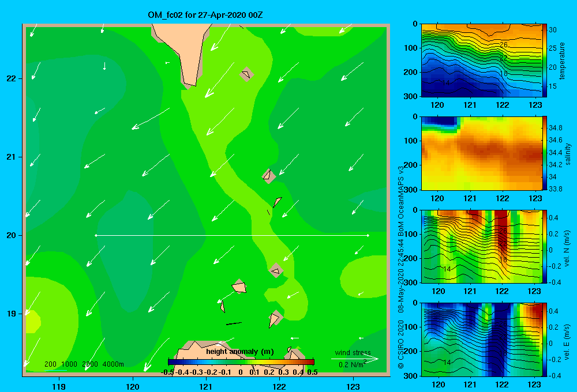Click the temperature color bar
The image size is (577, 392).
545,61
